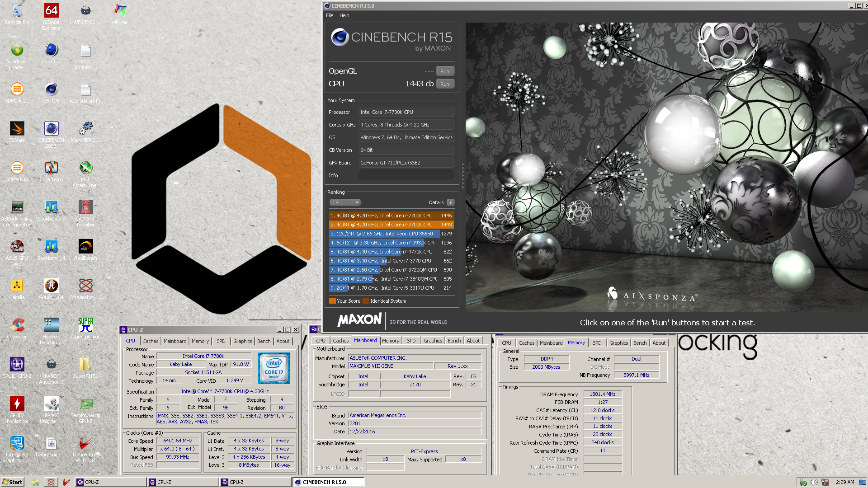The width and height of the screenshot is (868, 488).
Task: Open Bench tab in left CPU-Z window
Action: click(264, 341)
